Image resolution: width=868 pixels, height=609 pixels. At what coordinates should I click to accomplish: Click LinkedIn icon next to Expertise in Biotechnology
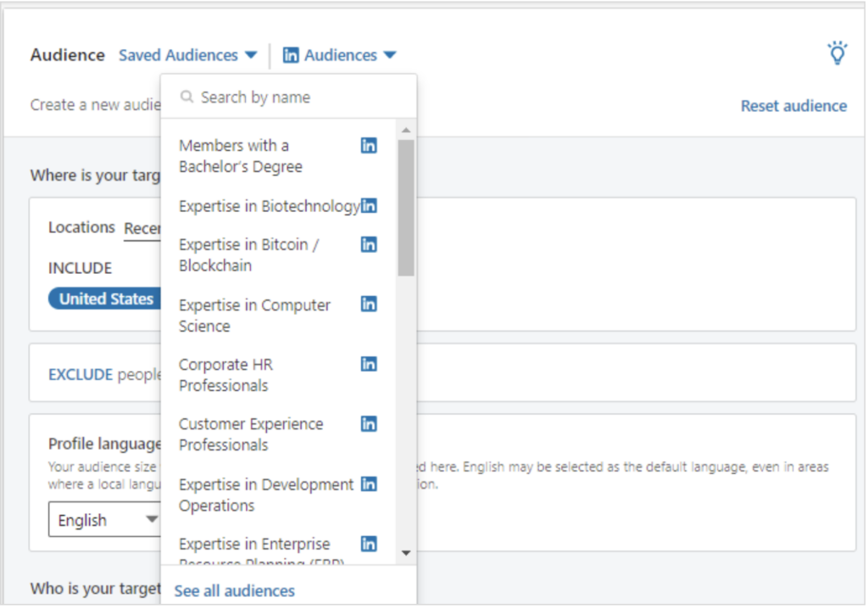pos(369,206)
